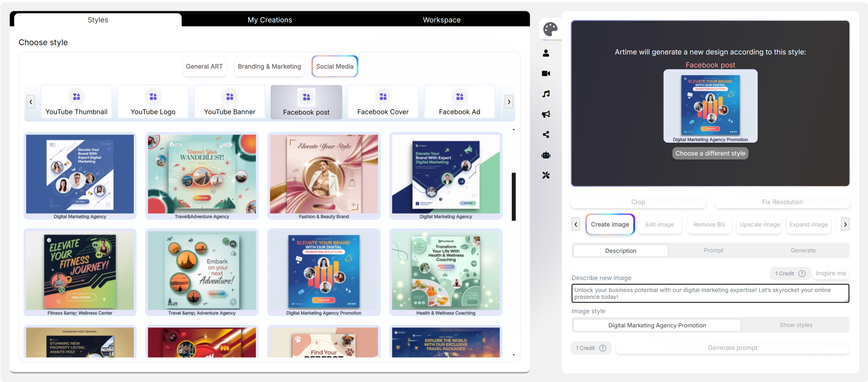868x382 pixels.
Task: Show next style types with right chevron
Action: click(509, 102)
